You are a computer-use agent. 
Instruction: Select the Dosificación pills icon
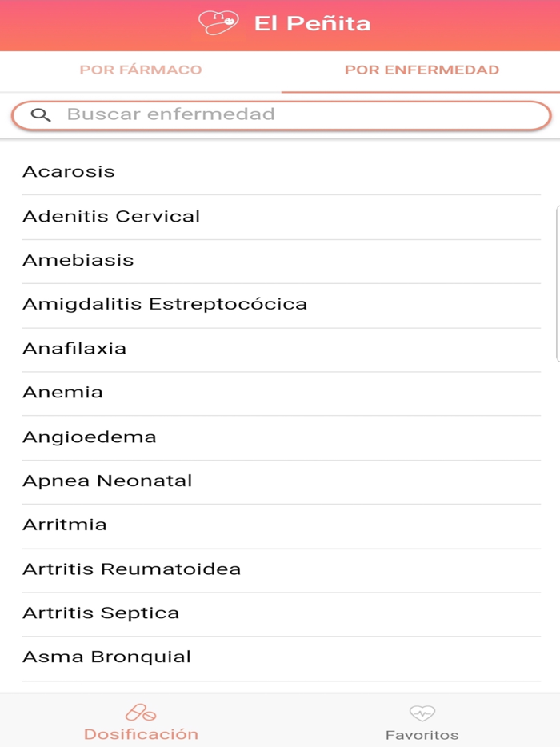(x=140, y=709)
